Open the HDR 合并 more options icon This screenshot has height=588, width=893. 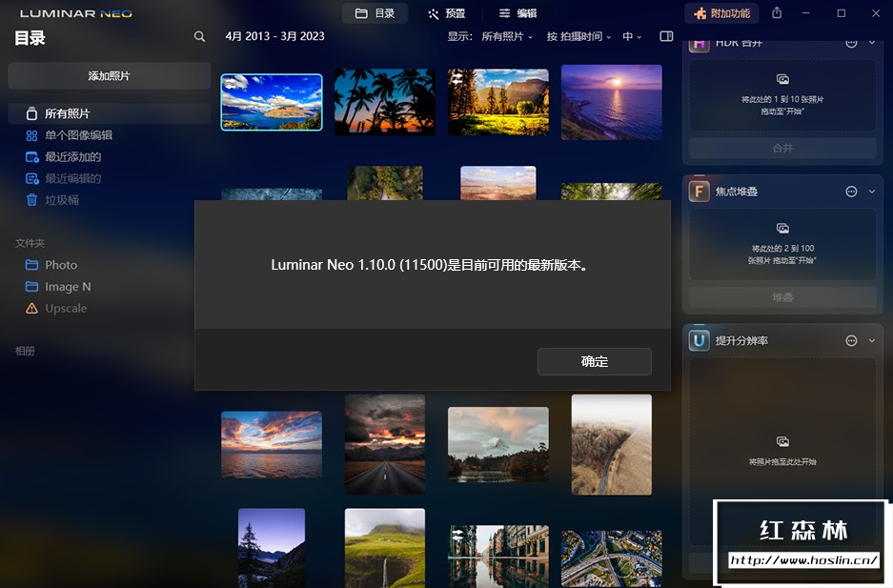851,44
